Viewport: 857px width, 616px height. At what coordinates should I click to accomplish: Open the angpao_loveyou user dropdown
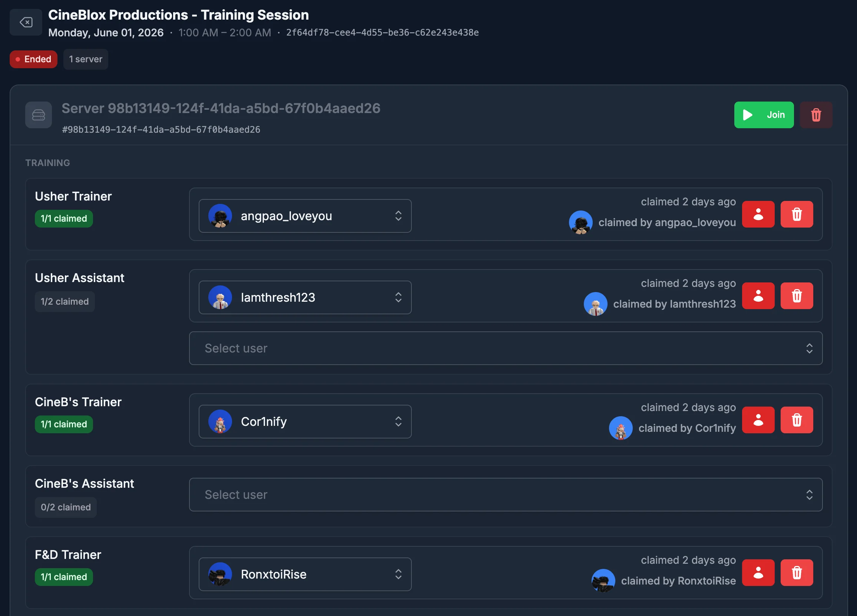(305, 216)
